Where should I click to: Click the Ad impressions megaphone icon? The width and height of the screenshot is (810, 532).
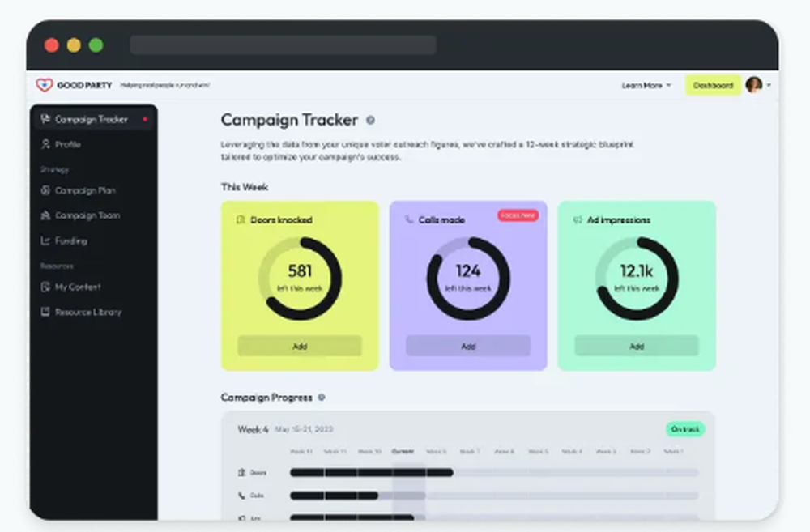click(578, 219)
